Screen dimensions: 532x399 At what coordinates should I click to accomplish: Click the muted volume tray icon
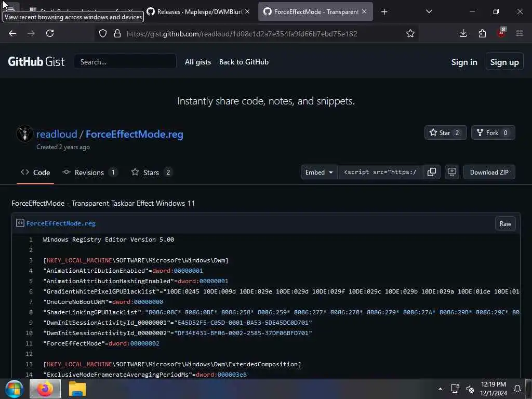coord(470,389)
